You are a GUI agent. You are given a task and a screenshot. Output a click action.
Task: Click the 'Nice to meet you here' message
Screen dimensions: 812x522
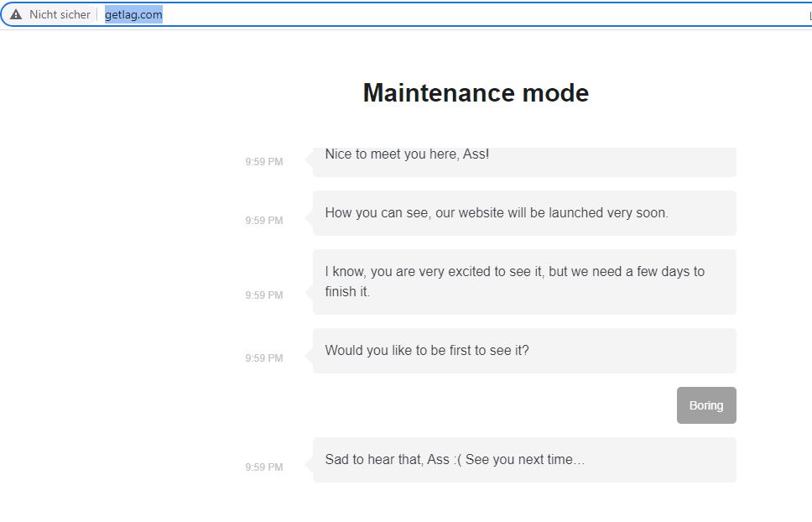coord(524,162)
